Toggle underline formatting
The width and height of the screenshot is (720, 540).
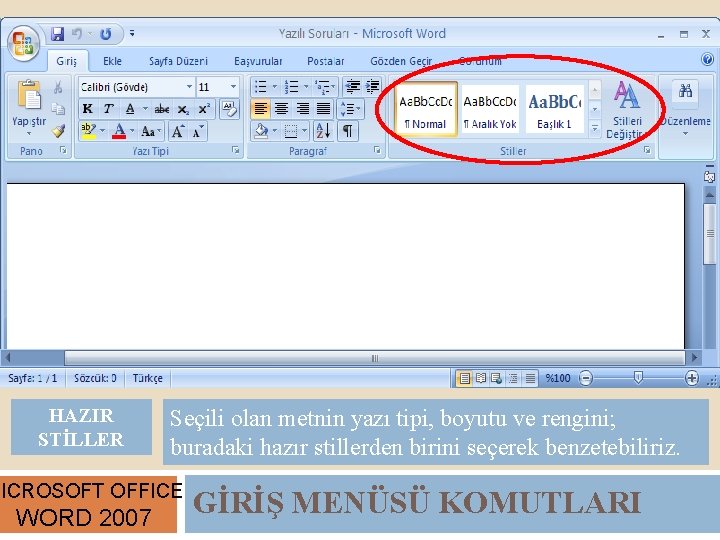click(130, 109)
